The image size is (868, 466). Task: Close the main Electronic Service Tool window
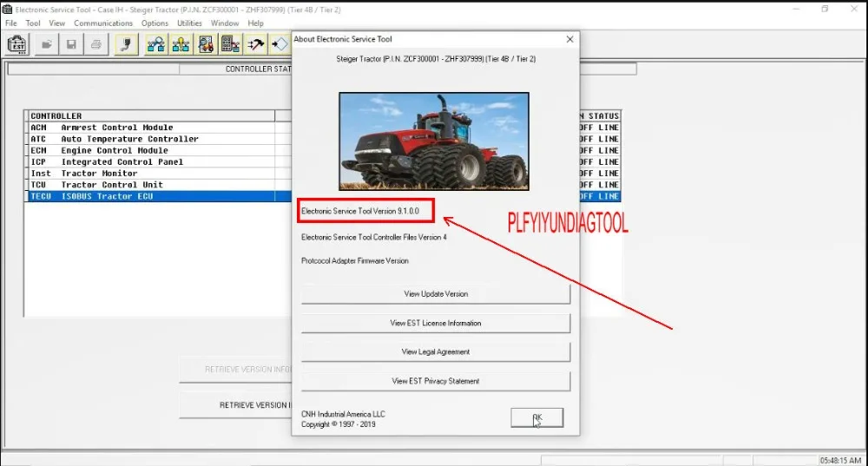click(853, 10)
